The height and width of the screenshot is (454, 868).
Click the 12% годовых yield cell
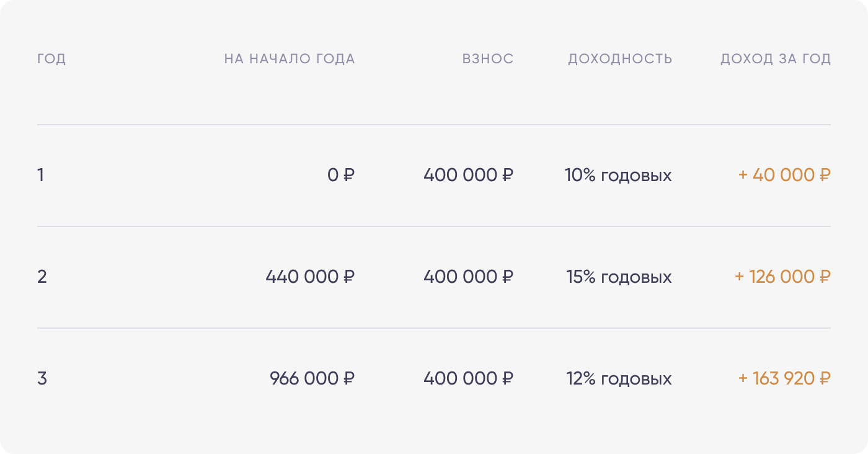pyautogui.click(x=619, y=378)
